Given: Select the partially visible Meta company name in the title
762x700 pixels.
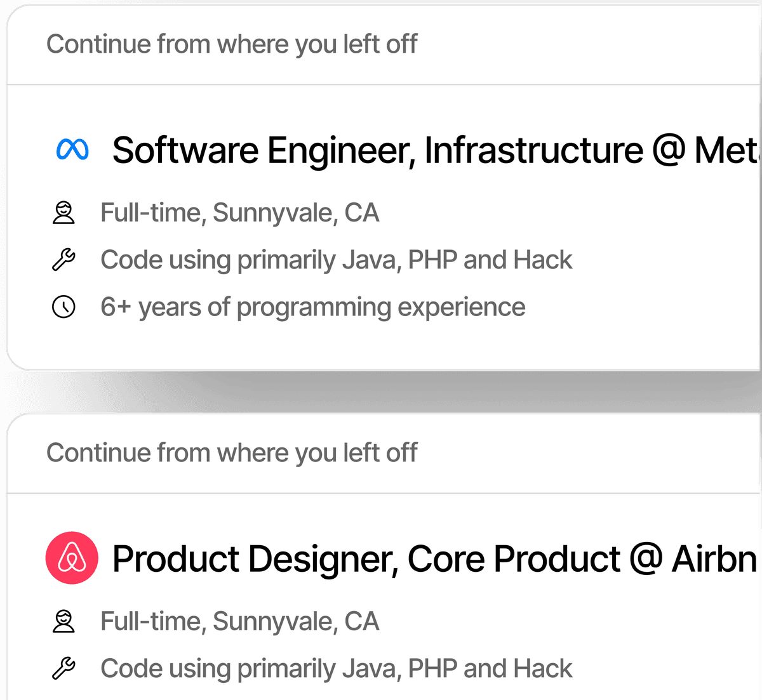Looking at the screenshot, I should point(727,150).
